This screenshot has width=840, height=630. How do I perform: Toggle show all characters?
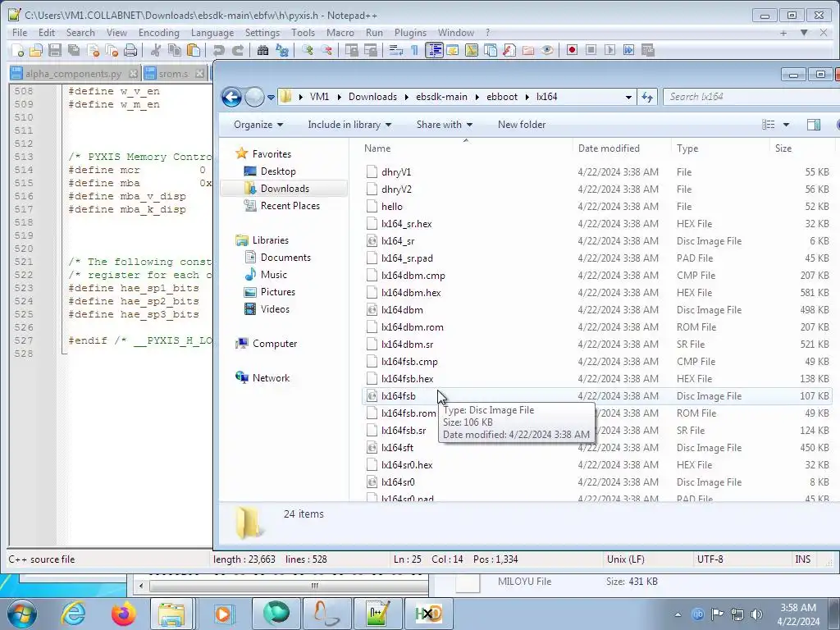pos(414,50)
